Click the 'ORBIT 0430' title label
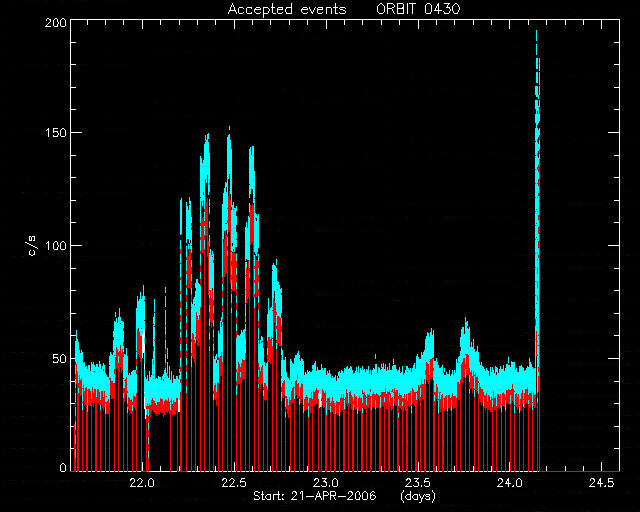The image size is (640, 512). pyautogui.click(x=418, y=9)
